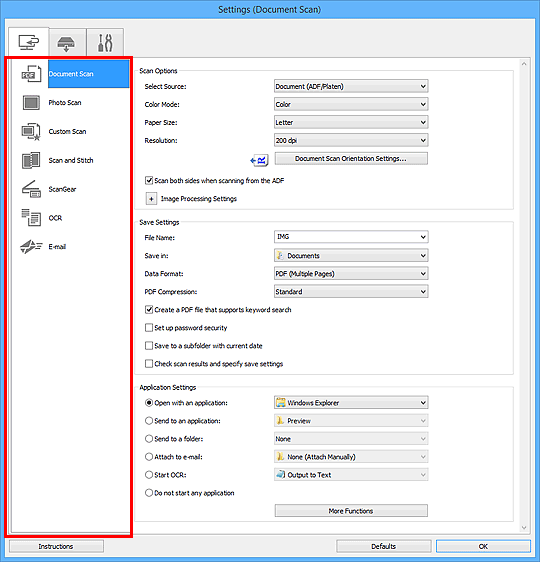Open the Paper Size dropdown

click(x=351, y=122)
